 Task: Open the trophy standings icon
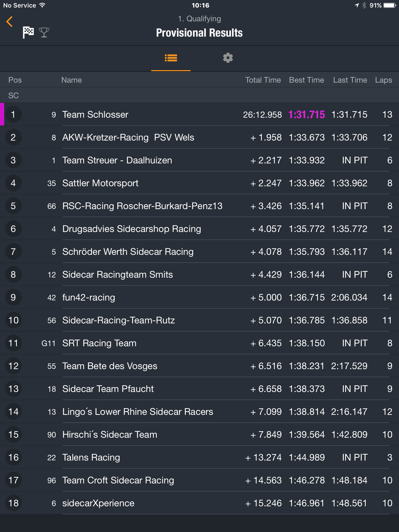pos(44,32)
